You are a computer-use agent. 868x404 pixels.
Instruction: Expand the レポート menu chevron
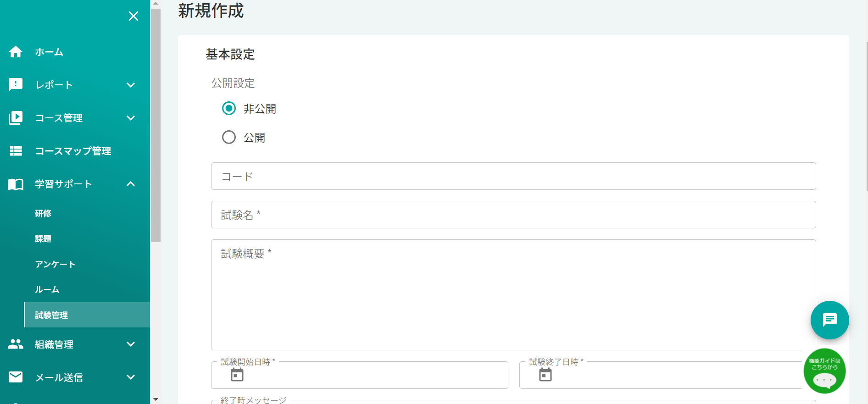[131, 85]
